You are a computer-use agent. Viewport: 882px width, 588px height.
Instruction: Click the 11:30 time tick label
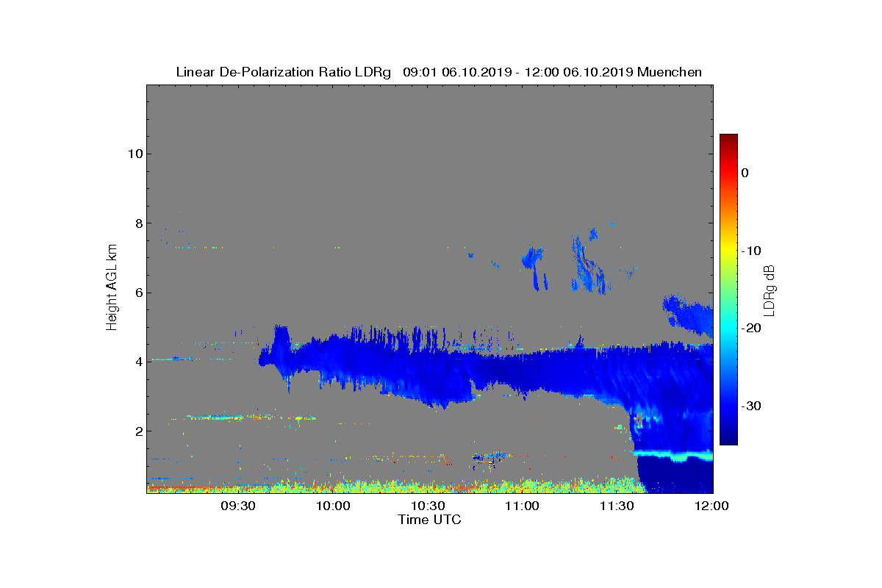tap(617, 506)
